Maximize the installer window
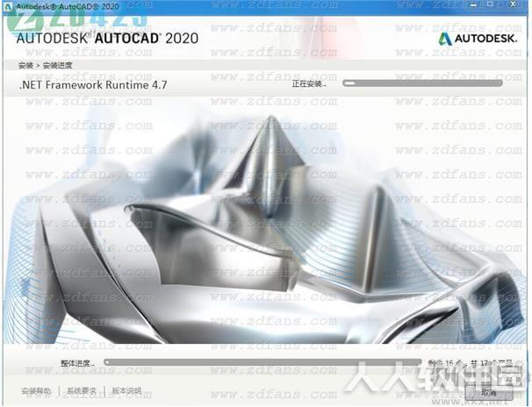Viewport: 532px width, 407px height. [x=490, y=4]
